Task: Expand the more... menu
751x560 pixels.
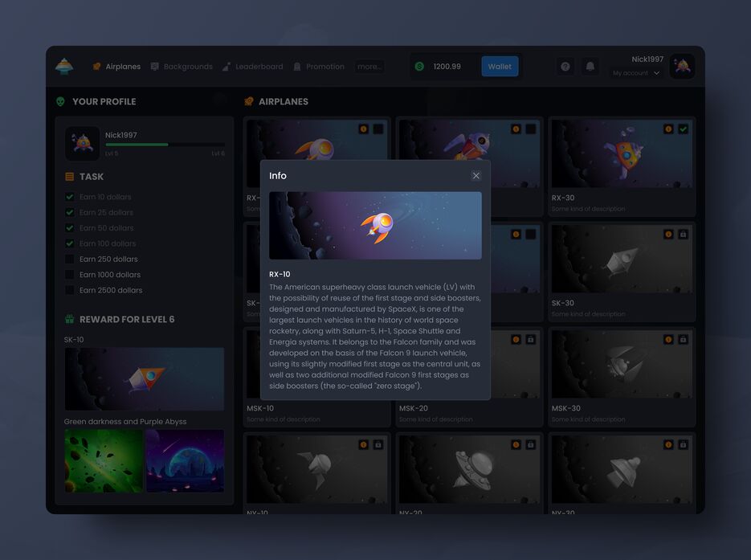Action: click(369, 67)
